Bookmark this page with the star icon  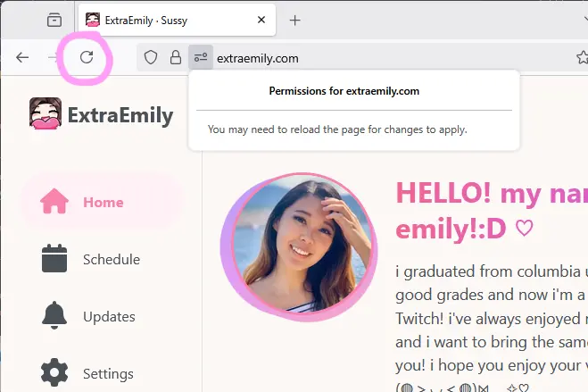[583, 57]
